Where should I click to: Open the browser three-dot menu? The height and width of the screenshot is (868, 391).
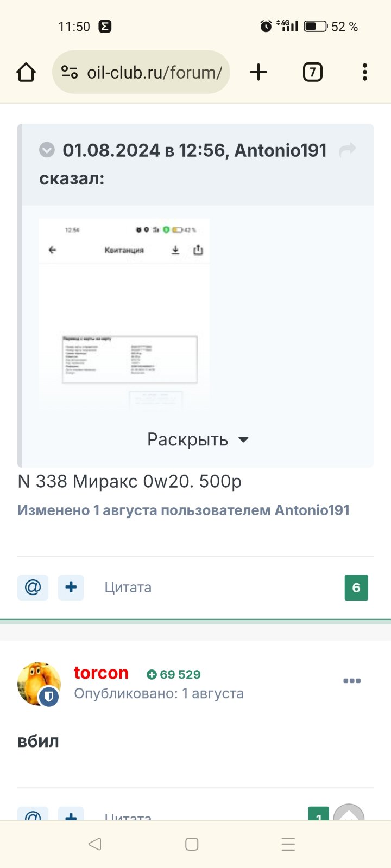[x=364, y=72]
